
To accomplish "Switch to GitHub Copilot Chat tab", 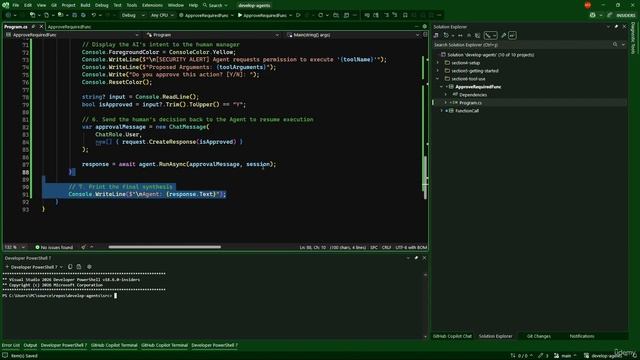I will 452,336.
